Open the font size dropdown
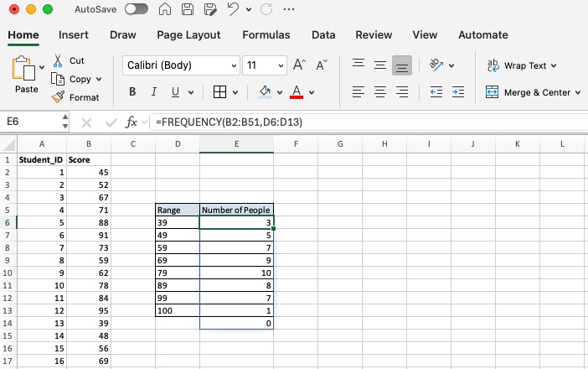 [277, 65]
